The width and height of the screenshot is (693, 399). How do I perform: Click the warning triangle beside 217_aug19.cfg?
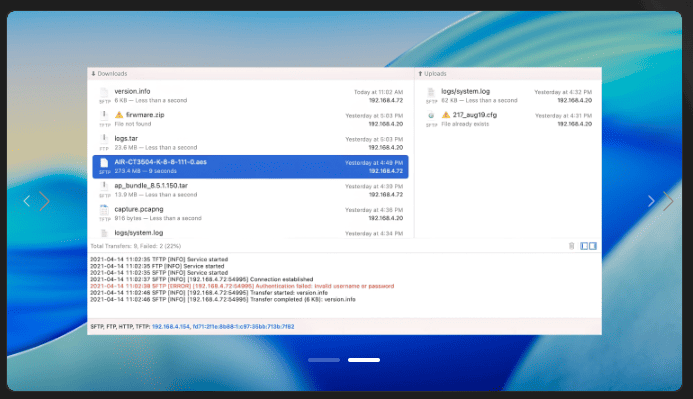coord(446,115)
